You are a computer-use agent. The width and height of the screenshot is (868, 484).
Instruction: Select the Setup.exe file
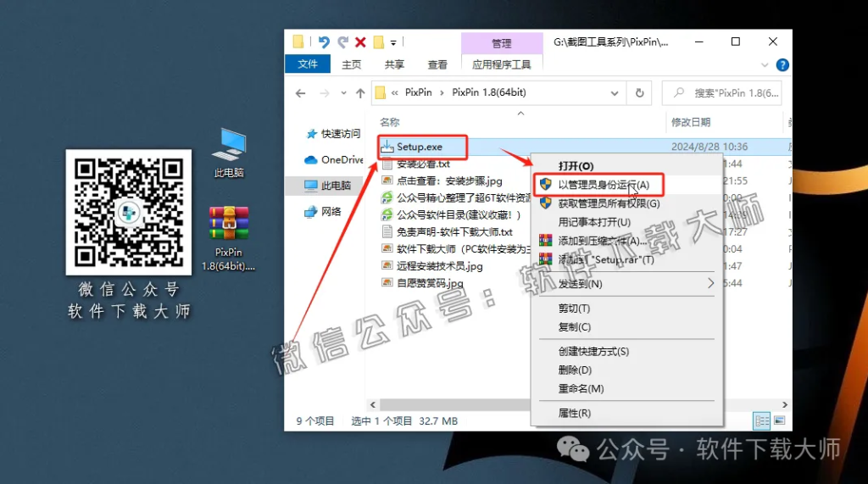click(x=419, y=147)
